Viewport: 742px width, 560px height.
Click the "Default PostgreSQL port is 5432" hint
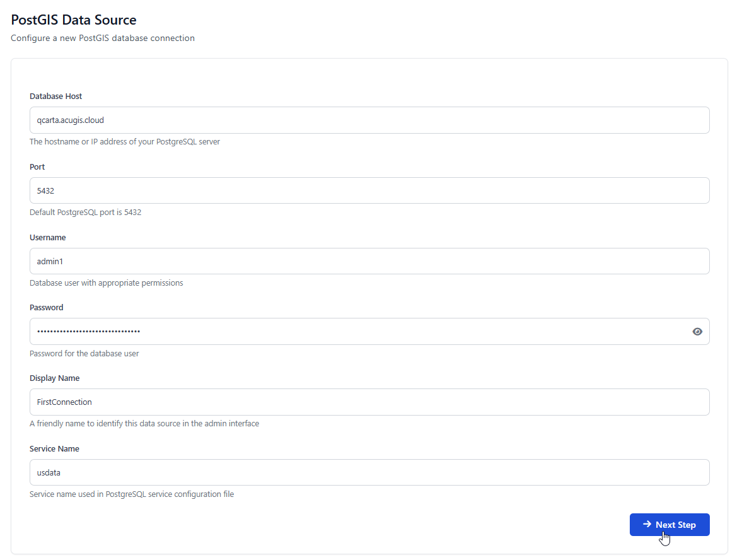coord(86,213)
